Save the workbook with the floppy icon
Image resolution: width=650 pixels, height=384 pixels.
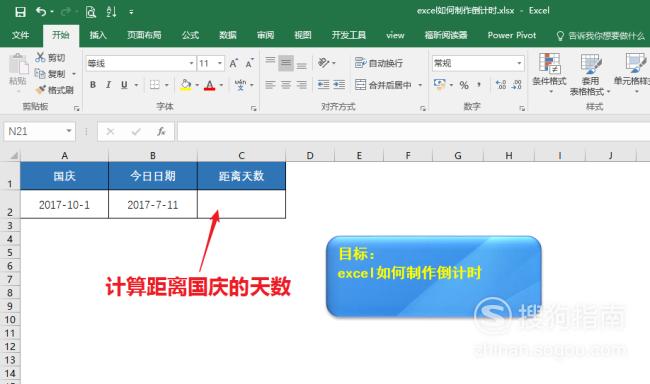point(20,12)
